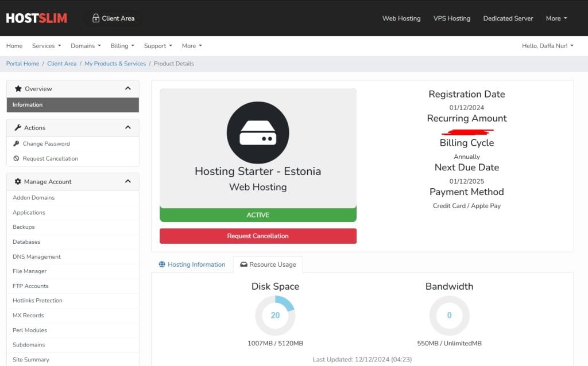Click the red Request Cancellation button

(258, 236)
